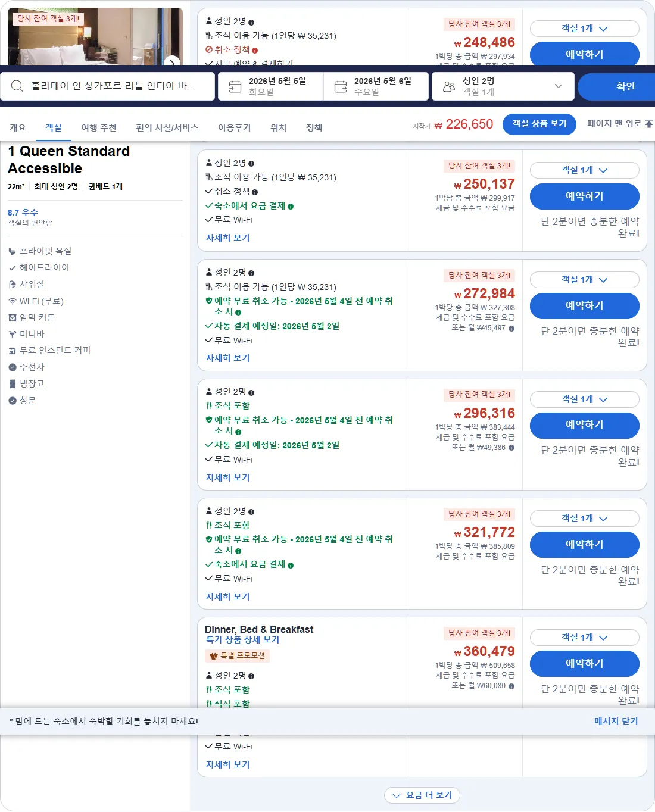Open 객실 1개 dropdown in 272,984 row
This screenshot has height=812, width=655.
(584, 280)
